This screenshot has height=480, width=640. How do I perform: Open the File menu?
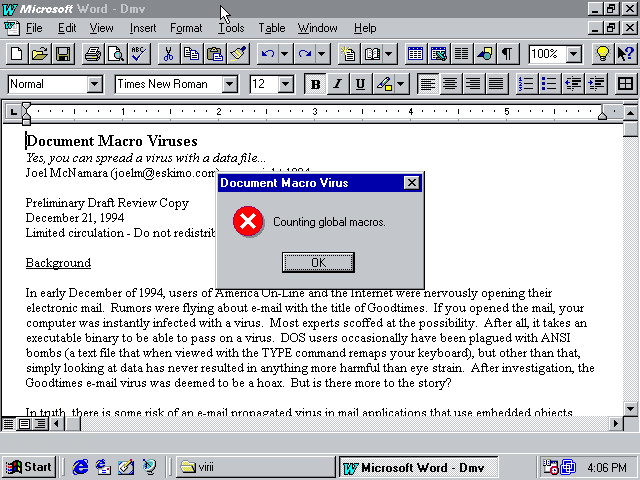[34, 28]
